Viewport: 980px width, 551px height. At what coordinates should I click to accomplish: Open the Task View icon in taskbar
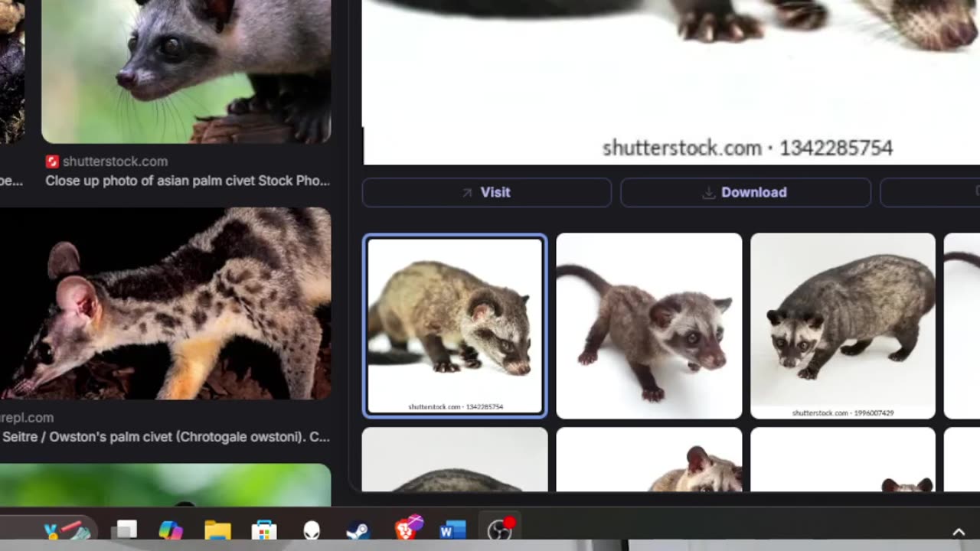(x=126, y=530)
